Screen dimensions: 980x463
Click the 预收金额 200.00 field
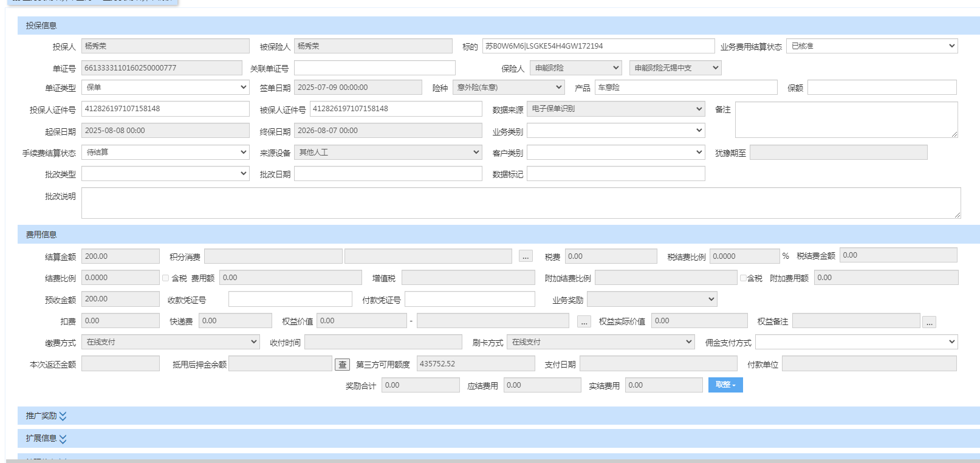[120, 299]
